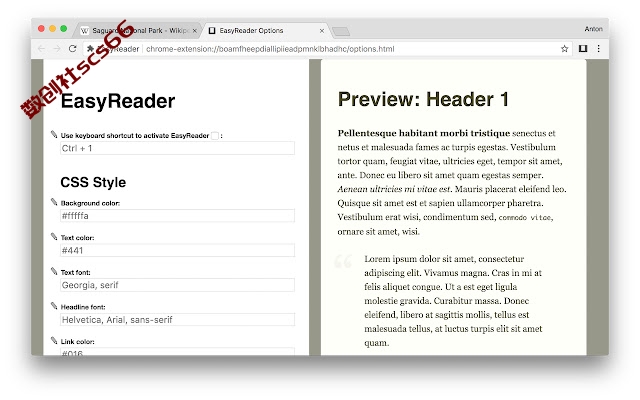Screen dimensions: 640x400
Task: Close the EasyReader Options tab
Action: click(x=322, y=31)
